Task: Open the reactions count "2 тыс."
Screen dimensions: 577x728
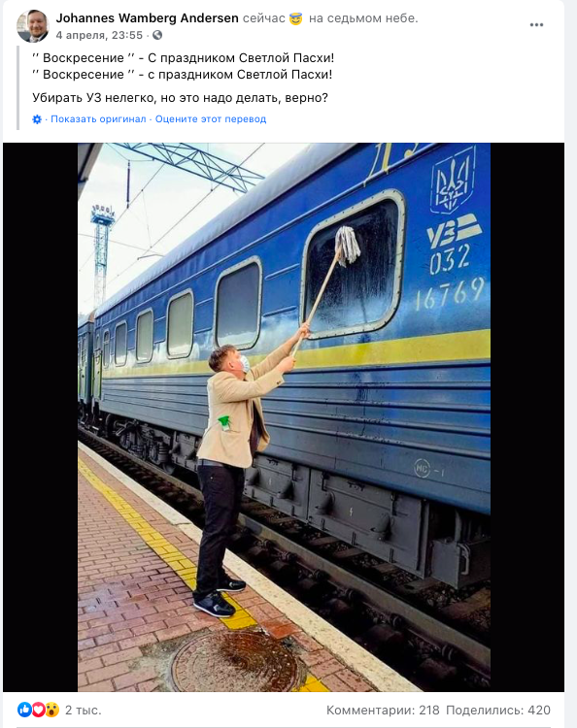Action: click(x=84, y=710)
